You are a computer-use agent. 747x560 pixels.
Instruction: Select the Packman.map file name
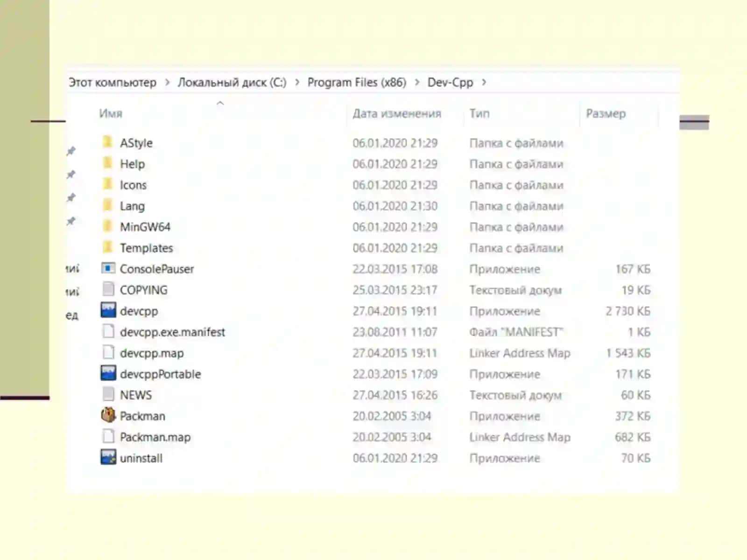pos(155,437)
